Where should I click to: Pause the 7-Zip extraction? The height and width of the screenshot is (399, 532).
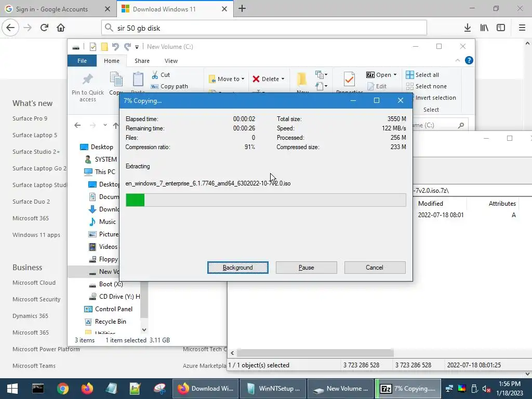click(306, 268)
